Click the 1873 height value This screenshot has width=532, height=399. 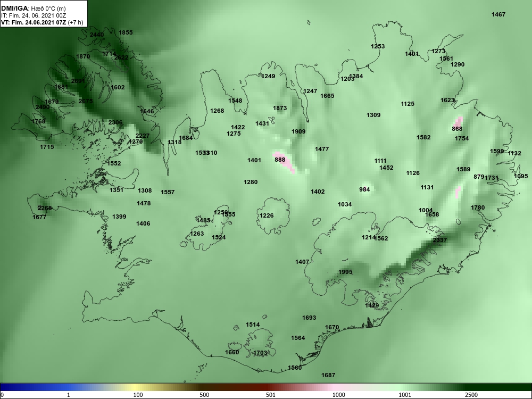point(280,108)
